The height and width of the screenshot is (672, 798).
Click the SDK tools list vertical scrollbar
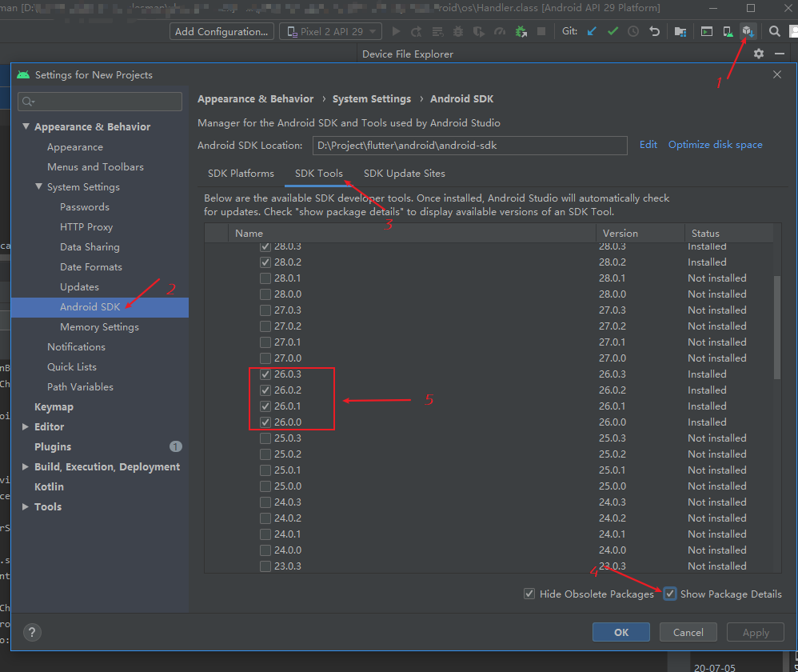click(776, 327)
